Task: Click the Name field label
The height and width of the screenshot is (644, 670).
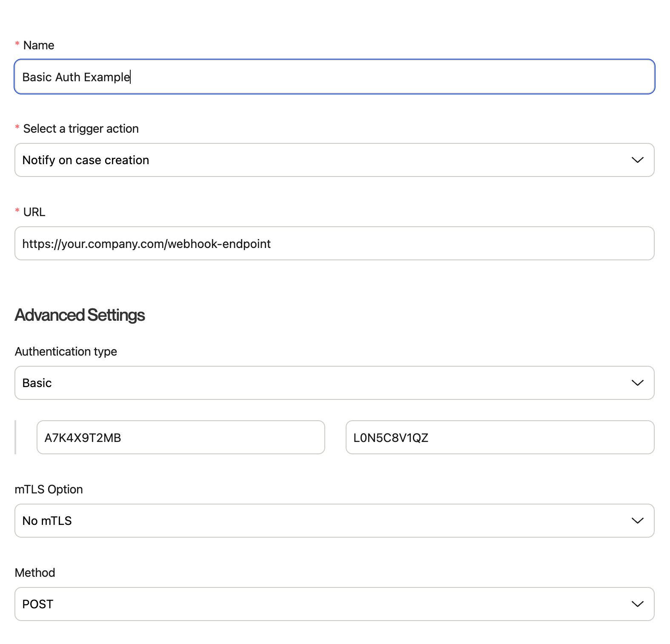Action: tap(39, 46)
